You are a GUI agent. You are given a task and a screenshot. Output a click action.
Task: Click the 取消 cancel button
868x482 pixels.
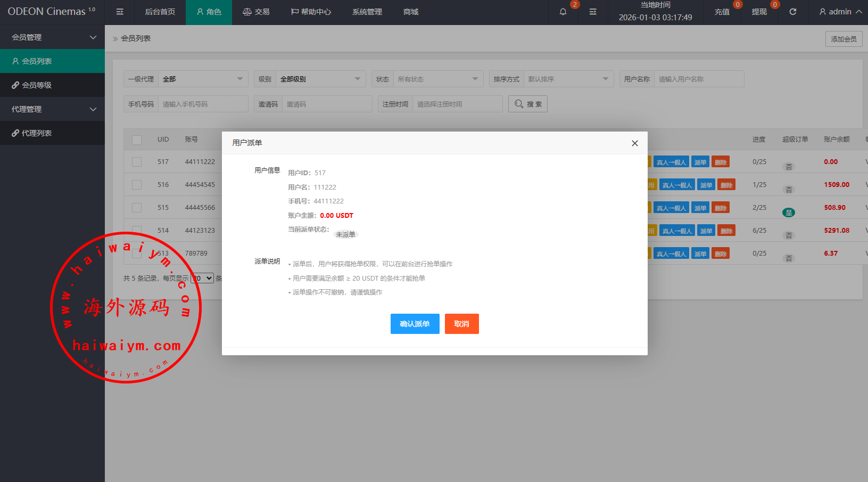click(461, 324)
